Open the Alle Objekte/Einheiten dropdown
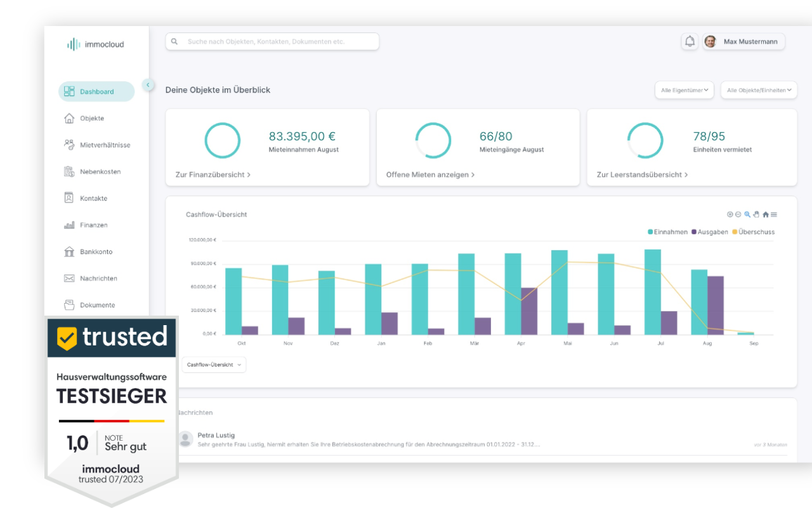The width and height of the screenshot is (812, 508). point(759,90)
